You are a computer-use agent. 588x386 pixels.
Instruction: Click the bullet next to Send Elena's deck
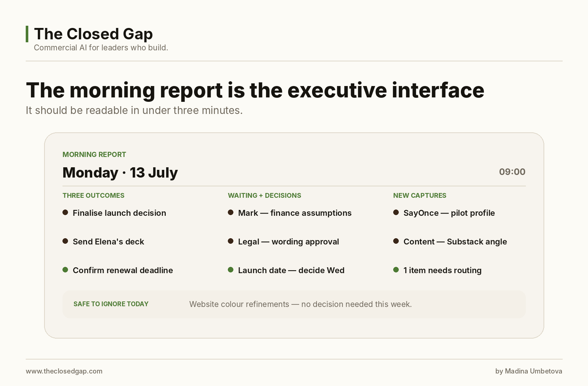click(65, 241)
